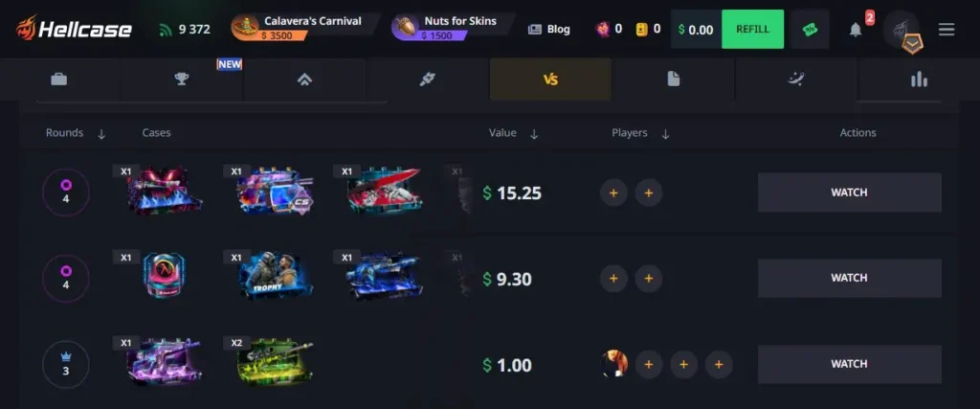980x409 pixels.
Task: Sort battles by Rounds arrow
Action: [x=101, y=134]
